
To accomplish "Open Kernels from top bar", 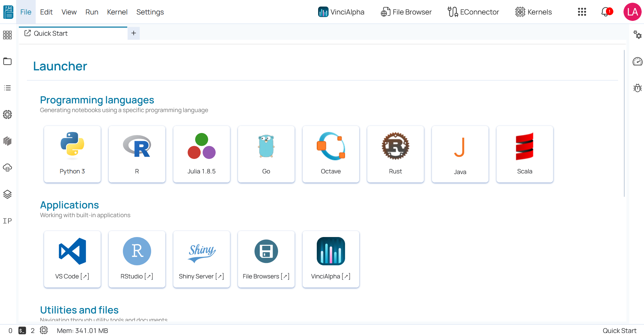I will (534, 12).
